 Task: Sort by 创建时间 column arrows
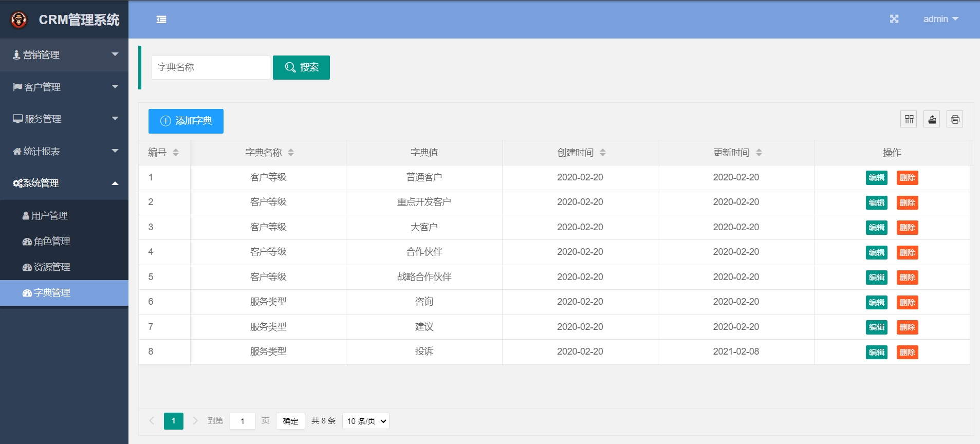click(603, 153)
